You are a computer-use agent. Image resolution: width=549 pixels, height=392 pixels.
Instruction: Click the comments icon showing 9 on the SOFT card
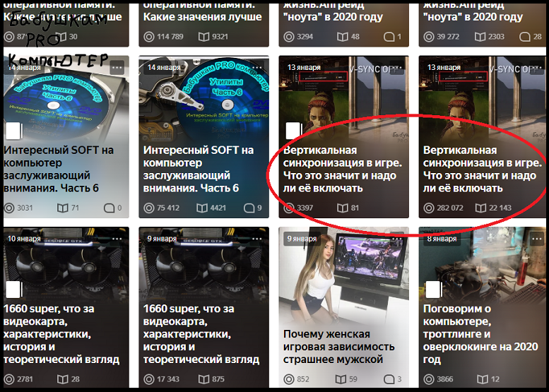[x=249, y=208]
